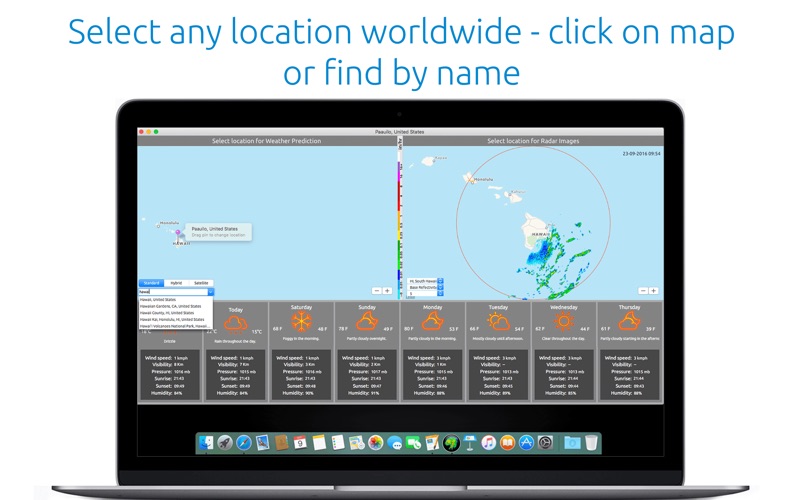Open Pages from the dock
800x500 pixels.
432,442
